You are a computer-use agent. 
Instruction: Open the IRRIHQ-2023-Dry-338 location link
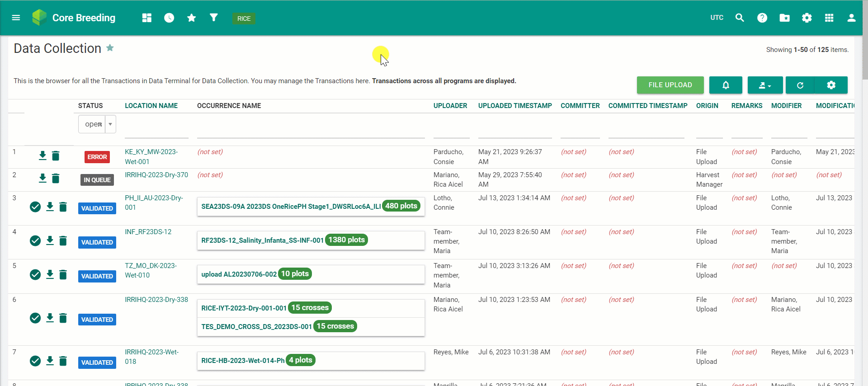(156, 300)
